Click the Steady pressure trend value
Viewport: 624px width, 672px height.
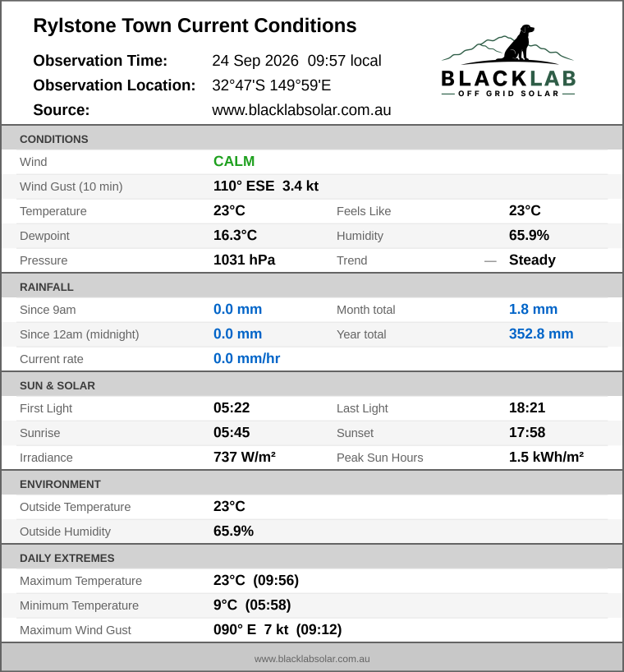click(x=532, y=260)
